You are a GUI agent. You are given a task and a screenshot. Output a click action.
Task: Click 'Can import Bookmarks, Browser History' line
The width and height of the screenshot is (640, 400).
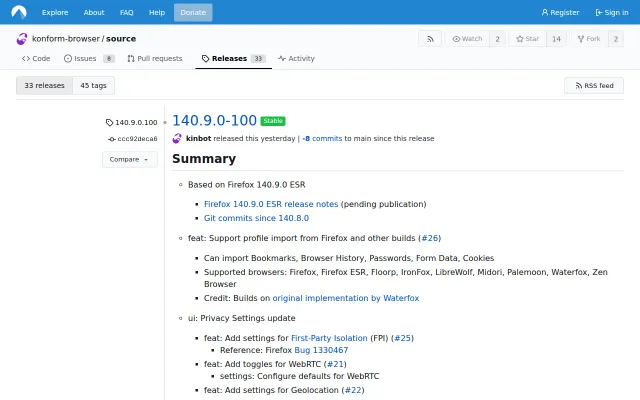pyautogui.click(x=349, y=258)
